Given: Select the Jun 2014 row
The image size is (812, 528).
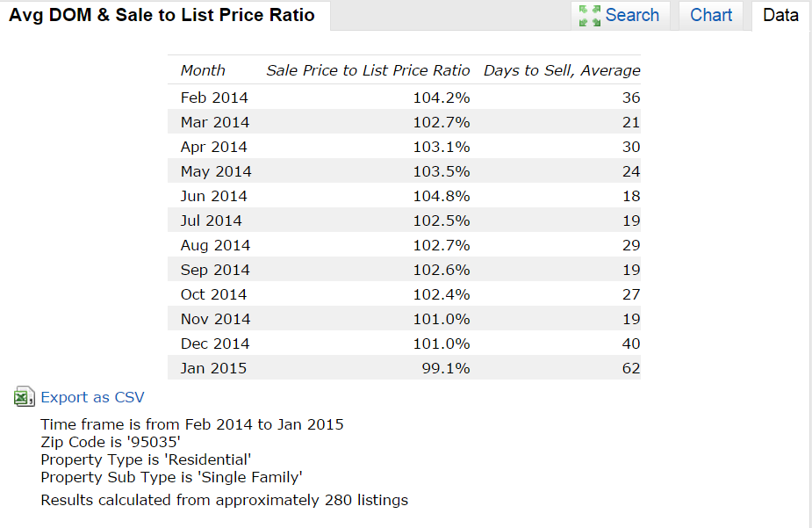Looking at the screenshot, I should click(404, 195).
